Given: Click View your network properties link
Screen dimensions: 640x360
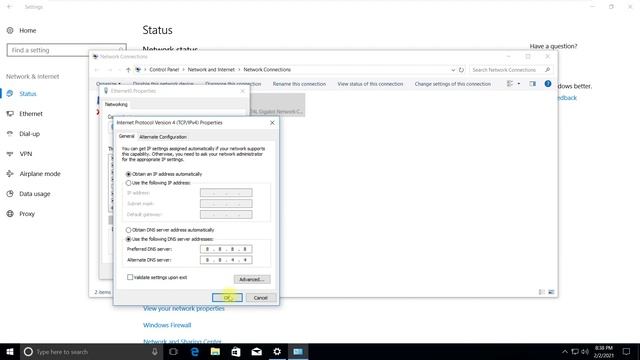Looking at the screenshot, I should [184, 309].
